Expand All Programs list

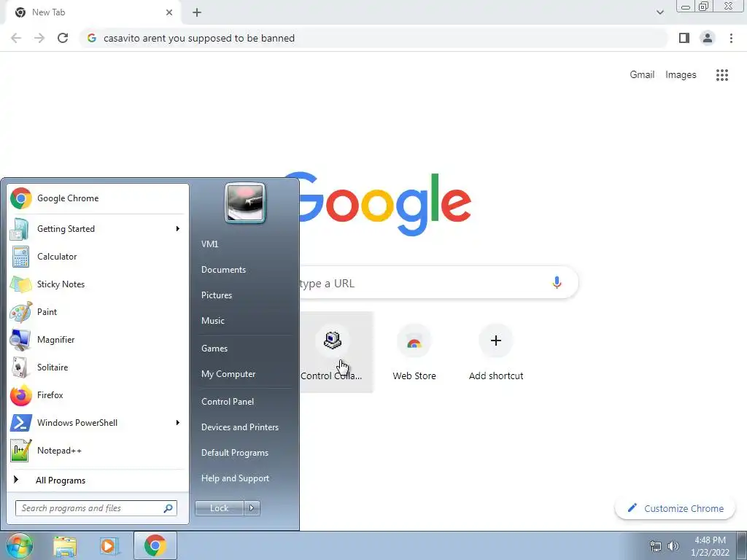pyautogui.click(x=97, y=480)
